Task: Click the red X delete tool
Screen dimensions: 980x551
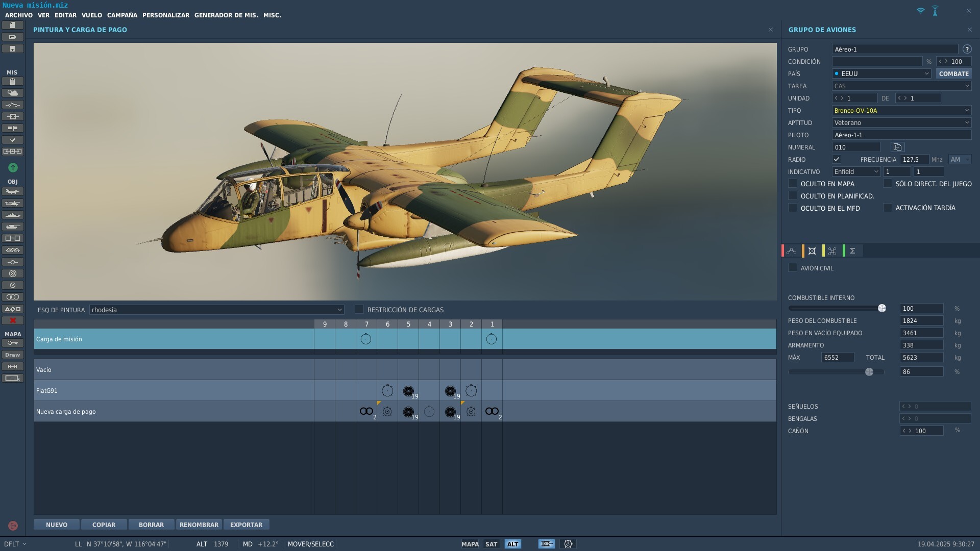Action: pyautogui.click(x=13, y=320)
